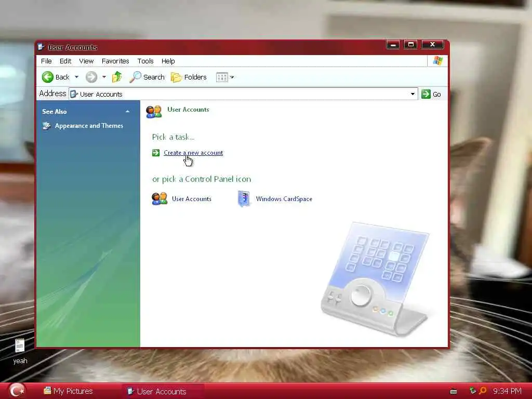The width and height of the screenshot is (532, 399).
Task: Open the Edit menu
Action: click(x=65, y=61)
